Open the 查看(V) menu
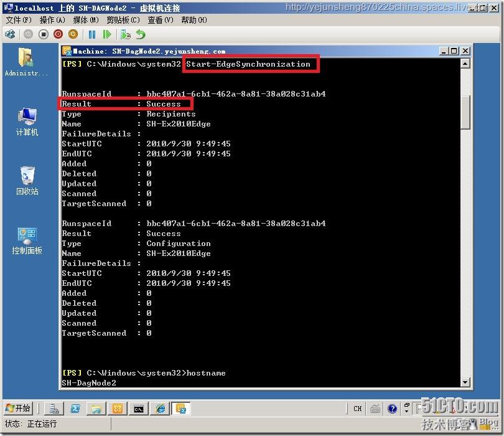The image size is (504, 436). tap(161, 20)
